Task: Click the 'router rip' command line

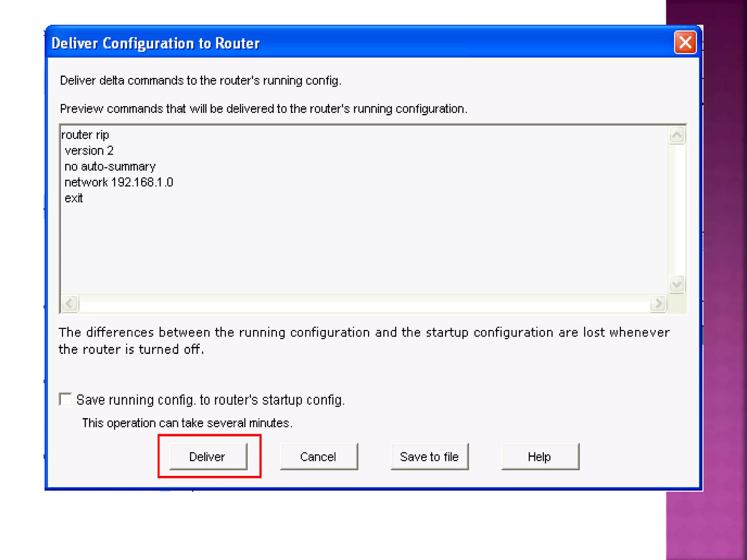Action: tap(85, 135)
